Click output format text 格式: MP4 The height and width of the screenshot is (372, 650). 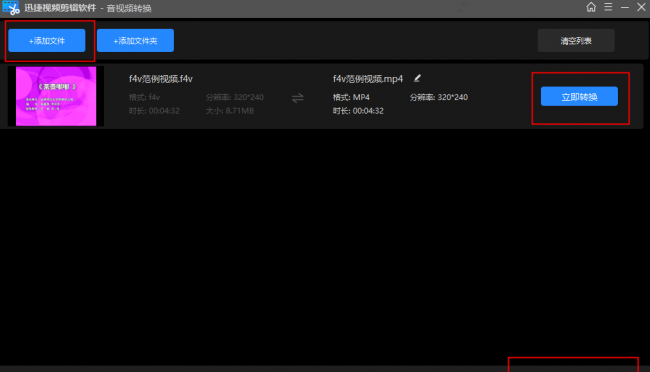[x=351, y=97]
